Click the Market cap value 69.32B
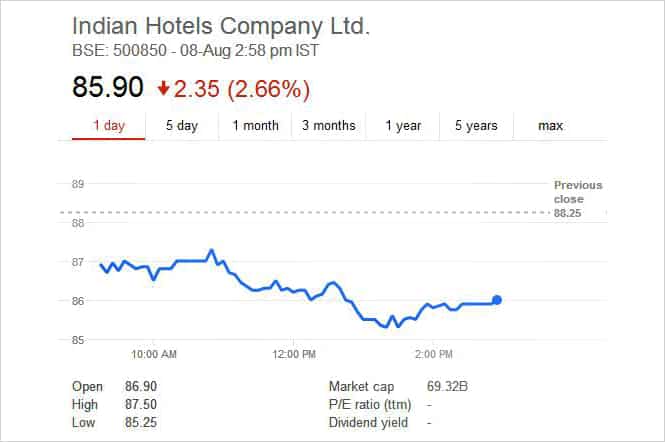The image size is (665, 442). (447, 386)
